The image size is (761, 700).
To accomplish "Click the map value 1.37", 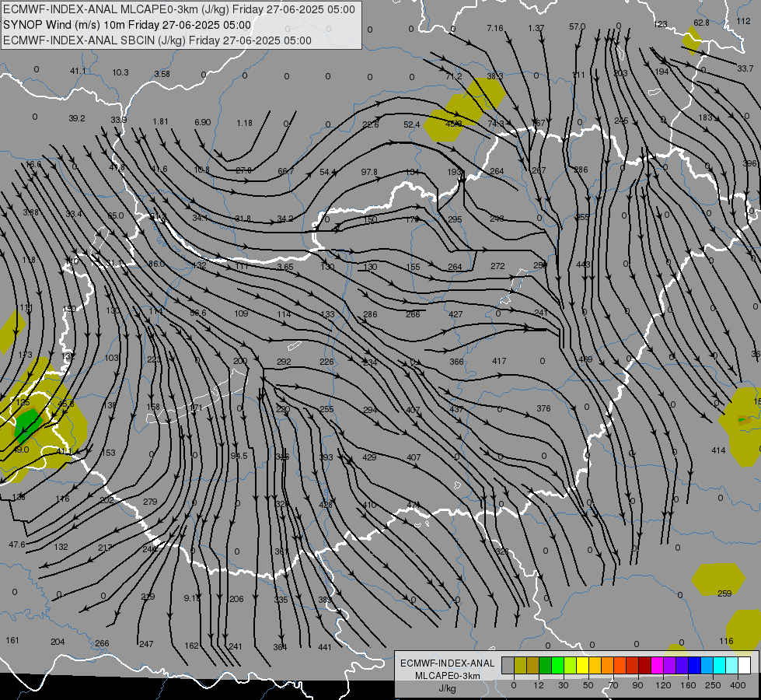I will pos(536,28).
